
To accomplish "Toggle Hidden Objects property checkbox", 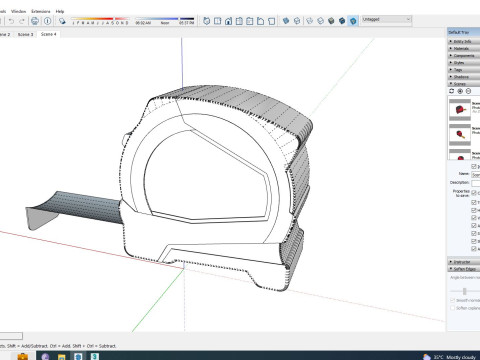I will 474,210.
